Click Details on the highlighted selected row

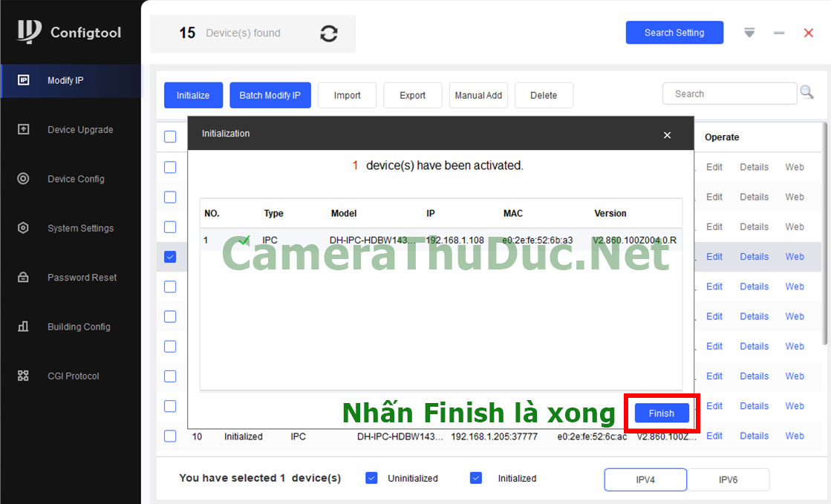[754, 257]
